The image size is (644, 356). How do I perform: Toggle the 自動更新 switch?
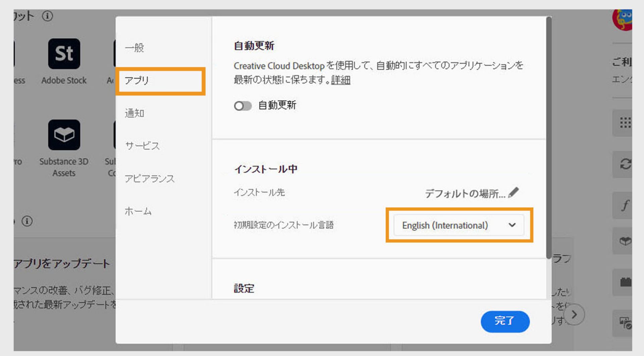click(x=243, y=106)
